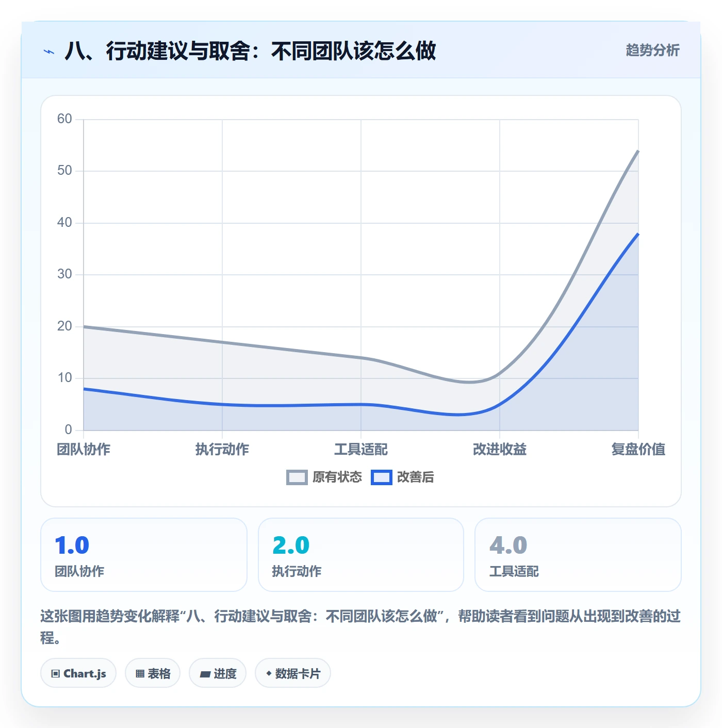Click the 改进收益 x-axis label

click(x=500, y=450)
